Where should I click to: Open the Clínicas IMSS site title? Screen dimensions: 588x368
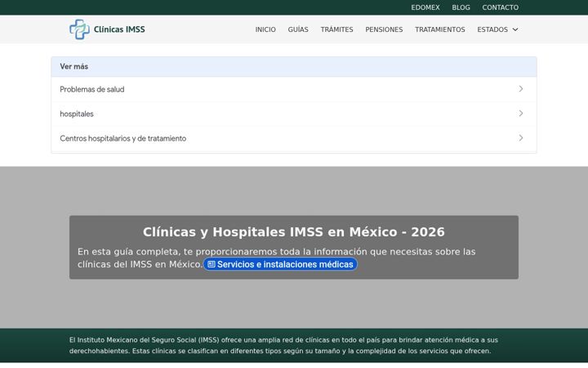(119, 29)
